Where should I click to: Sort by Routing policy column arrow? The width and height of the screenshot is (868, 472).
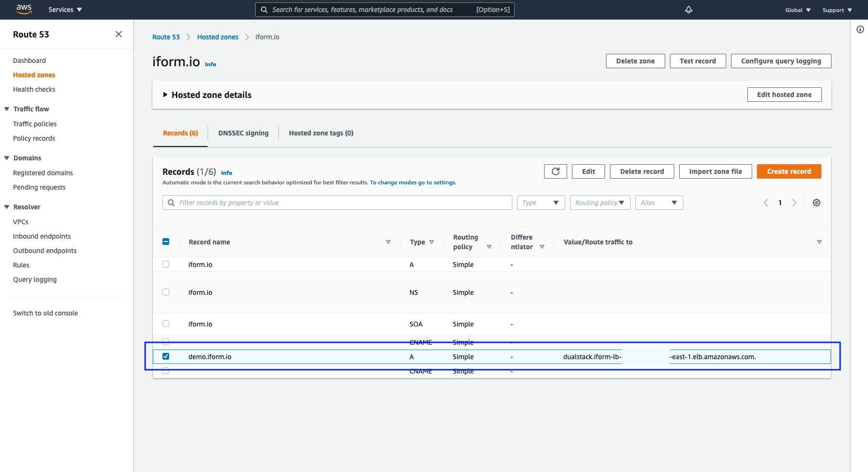tap(489, 247)
